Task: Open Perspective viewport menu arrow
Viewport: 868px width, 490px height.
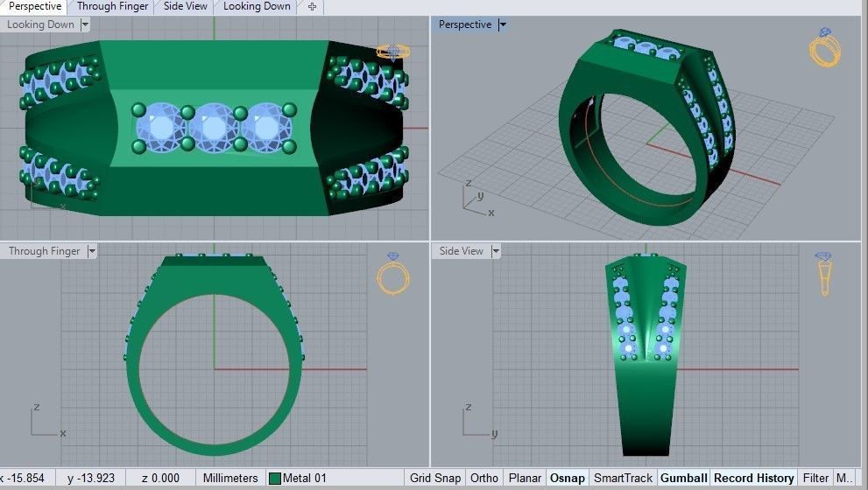Action: coord(502,24)
